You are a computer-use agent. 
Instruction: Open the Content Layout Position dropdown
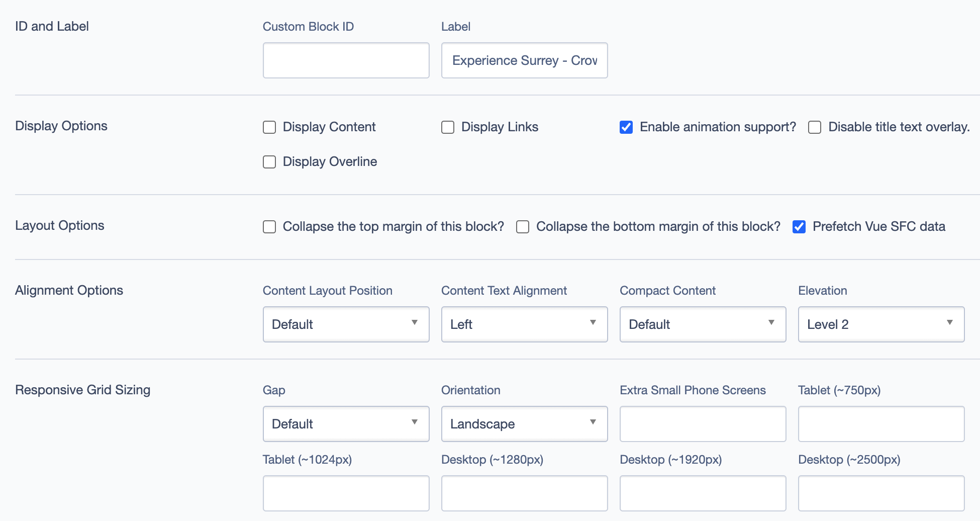tap(346, 324)
